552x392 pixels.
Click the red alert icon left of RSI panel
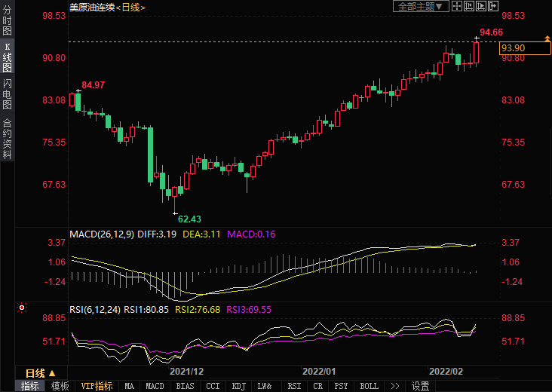(22, 308)
